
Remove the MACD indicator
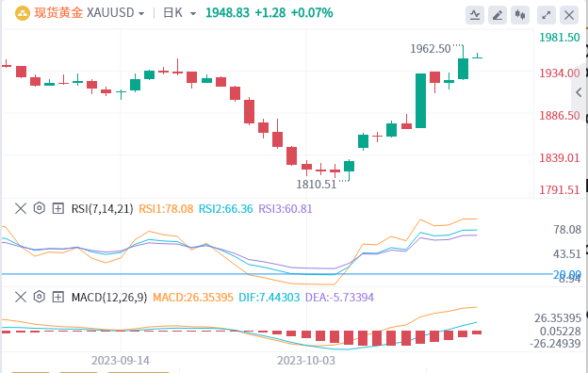point(21,298)
